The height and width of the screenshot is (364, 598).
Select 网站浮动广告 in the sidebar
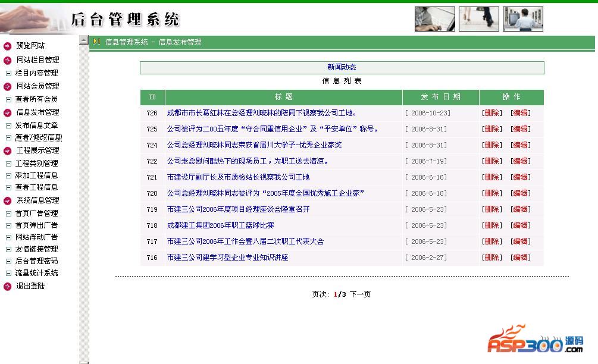pos(37,237)
